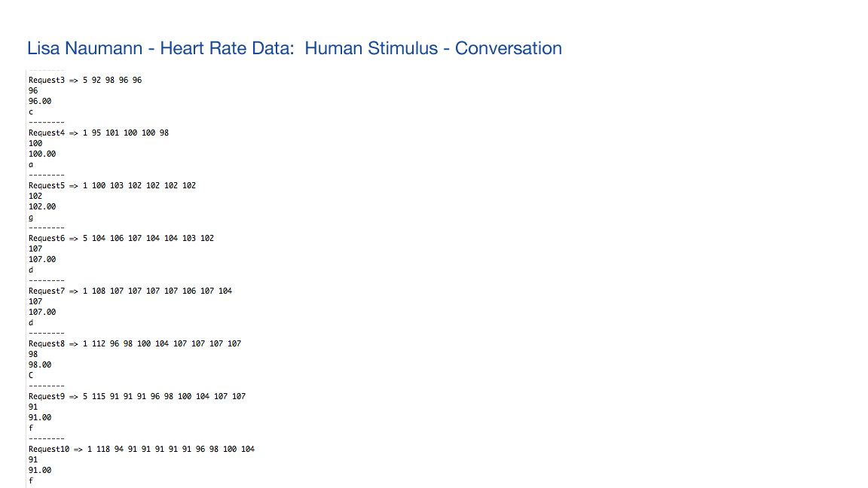Click the letter g below Request5

(x=31, y=217)
